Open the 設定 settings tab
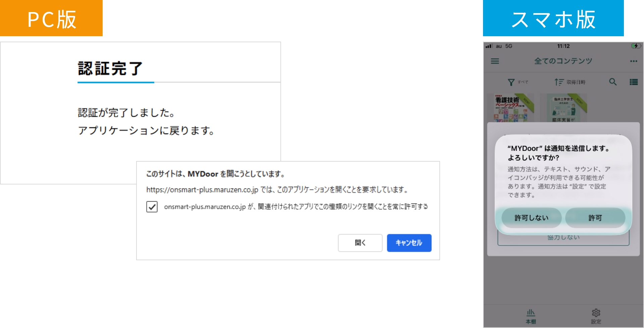Image resolution: width=644 pixels, height=328 pixels. pyautogui.click(x=596, y=317)
